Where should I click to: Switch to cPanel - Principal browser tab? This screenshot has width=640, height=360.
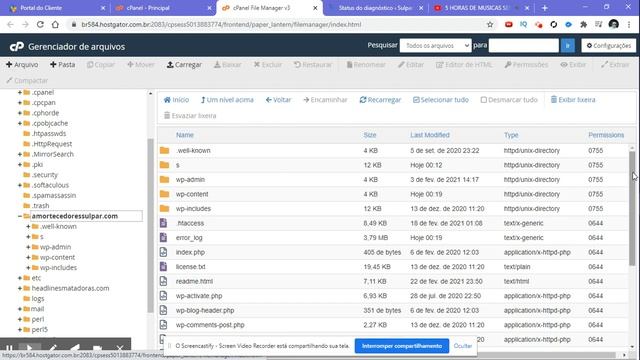pos(163,8)
